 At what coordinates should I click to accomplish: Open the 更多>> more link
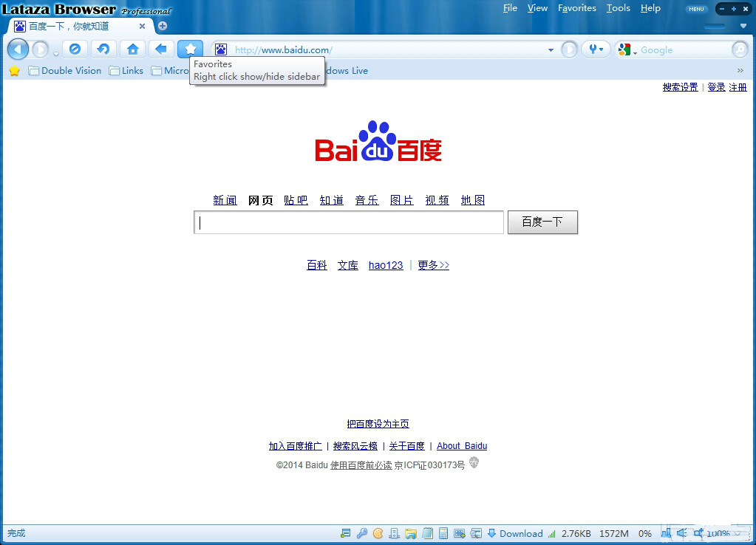click(434, 265)
